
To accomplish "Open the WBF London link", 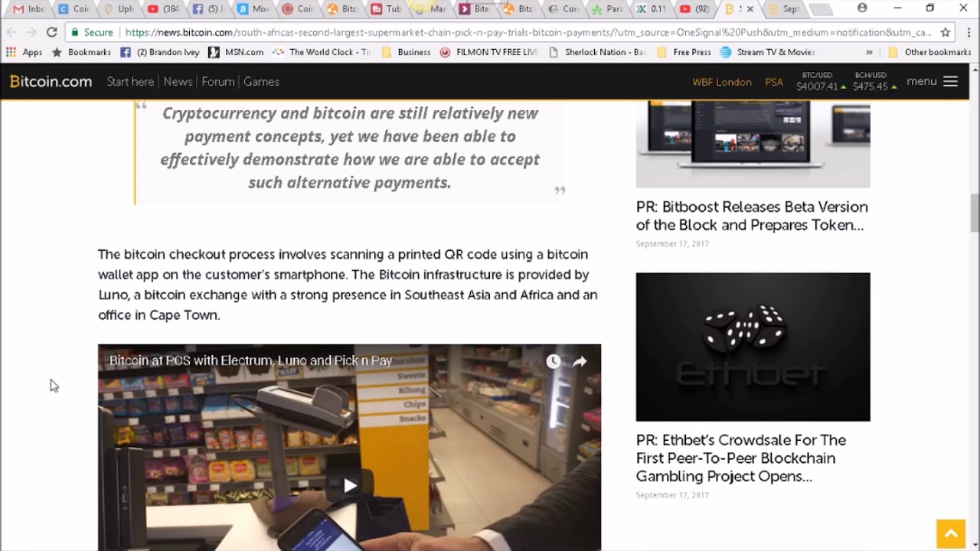I will [x=722, y=82].
